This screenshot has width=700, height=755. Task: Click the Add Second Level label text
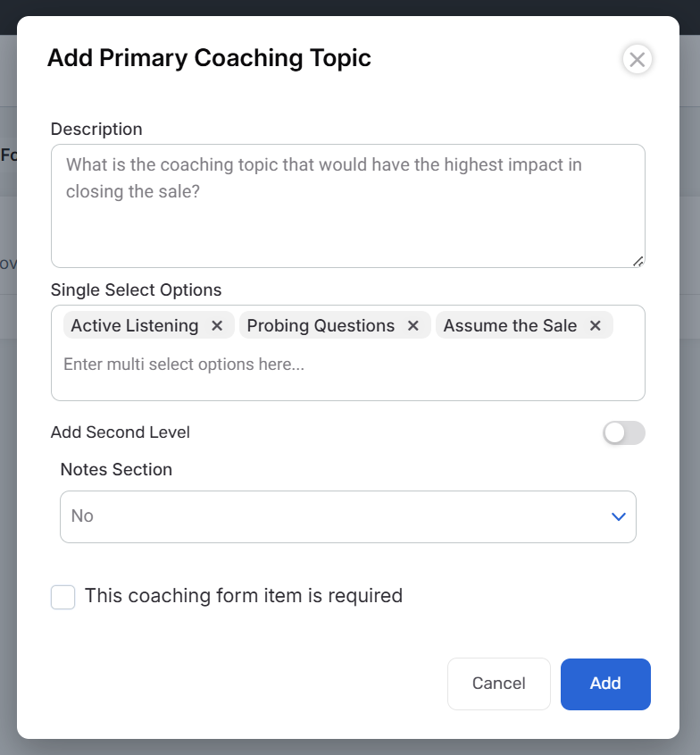(121, 432)
